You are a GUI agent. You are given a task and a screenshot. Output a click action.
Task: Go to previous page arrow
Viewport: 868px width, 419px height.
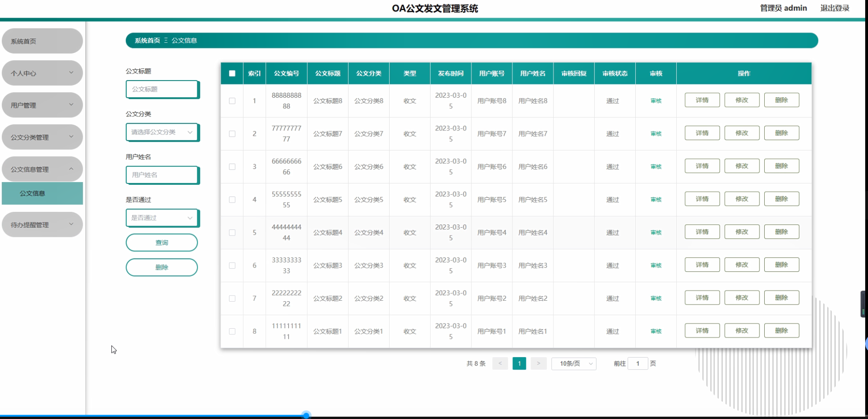click(x=500, y=364)
